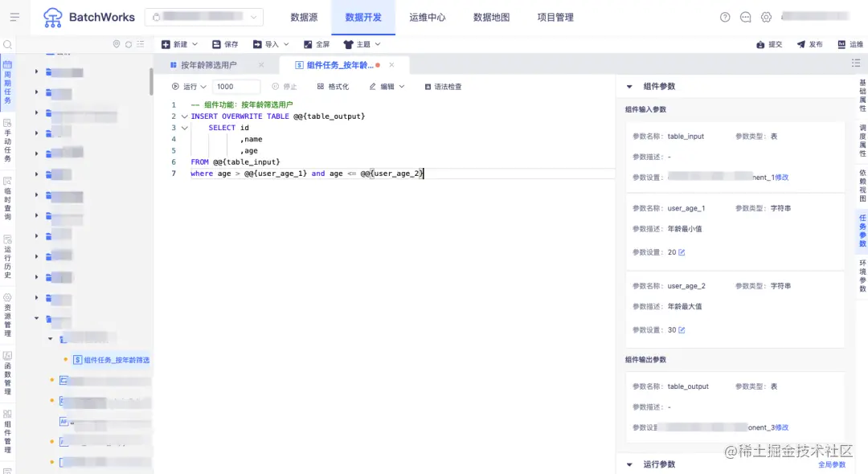
Task: Click the row limit field showing 1000
Action: coord(236,86)
